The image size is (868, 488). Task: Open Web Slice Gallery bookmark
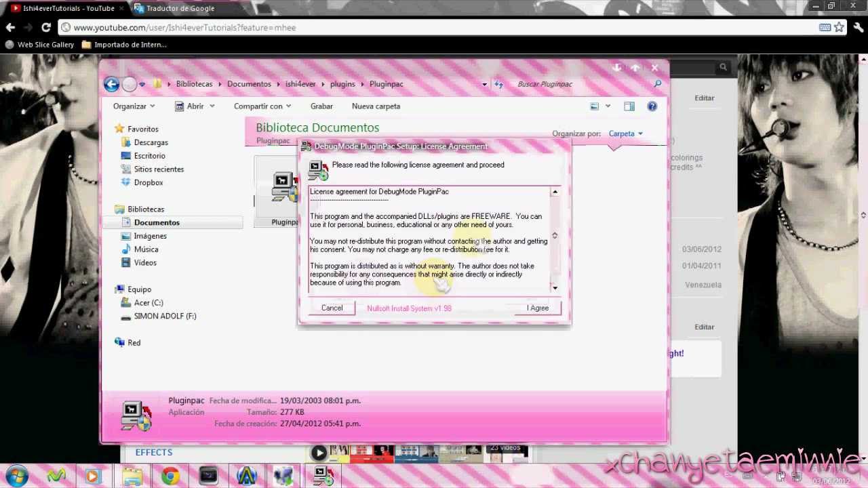click(x=39, y=45)
